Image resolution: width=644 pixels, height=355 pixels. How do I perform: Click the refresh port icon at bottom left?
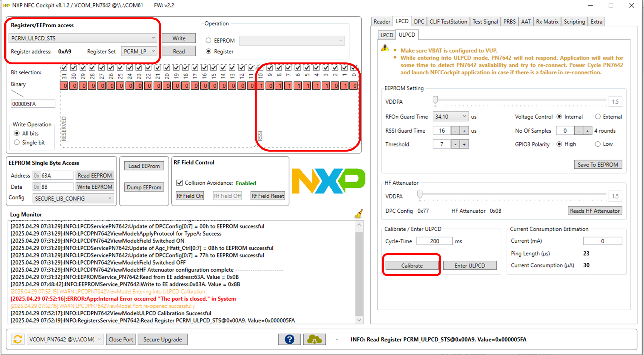17,339
